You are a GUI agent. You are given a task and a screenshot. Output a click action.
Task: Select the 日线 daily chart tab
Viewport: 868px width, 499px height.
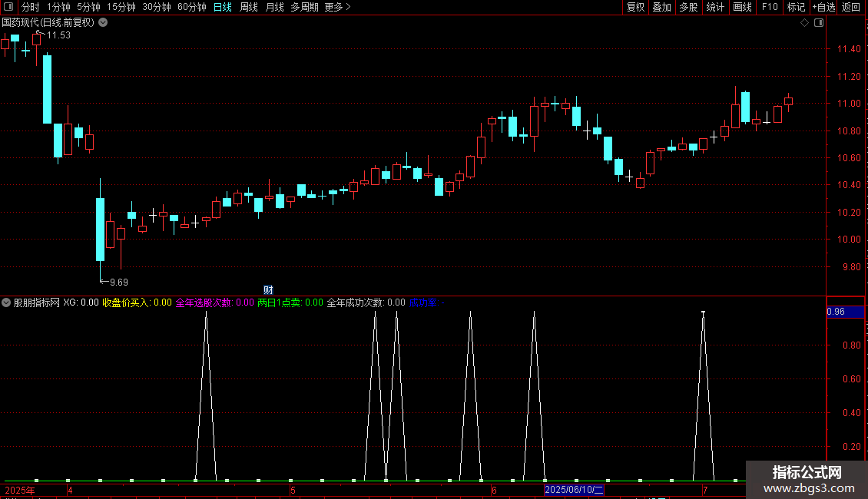click(x=223, y=7)
